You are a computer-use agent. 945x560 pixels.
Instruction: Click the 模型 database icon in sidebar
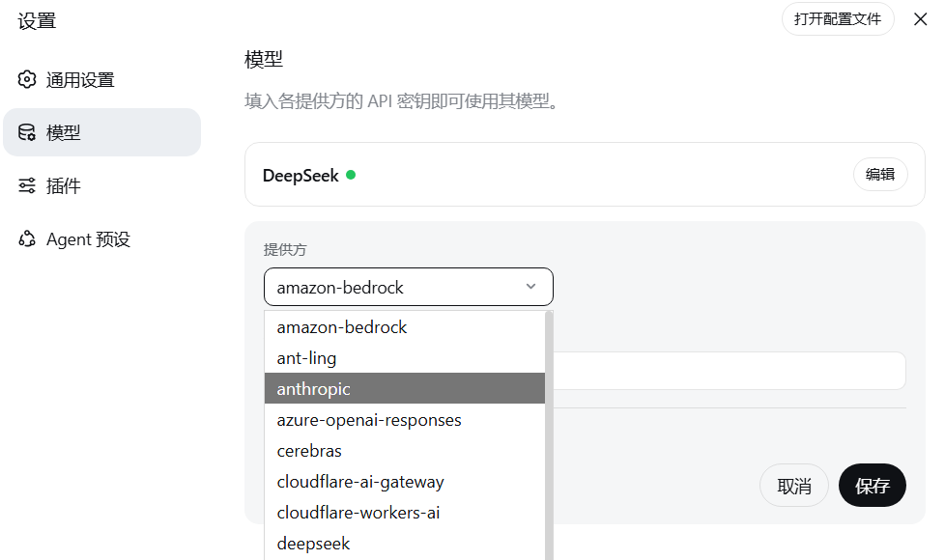coord(26,132)
